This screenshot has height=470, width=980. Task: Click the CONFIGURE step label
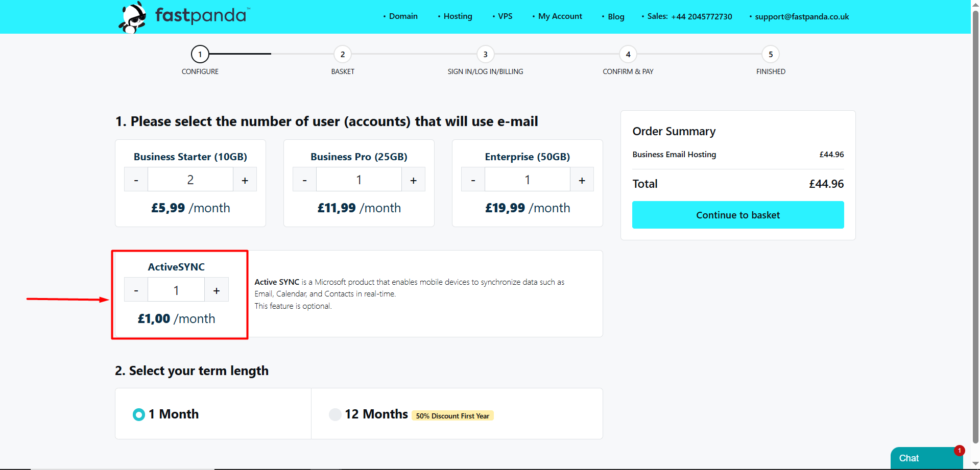click(200, 71)
